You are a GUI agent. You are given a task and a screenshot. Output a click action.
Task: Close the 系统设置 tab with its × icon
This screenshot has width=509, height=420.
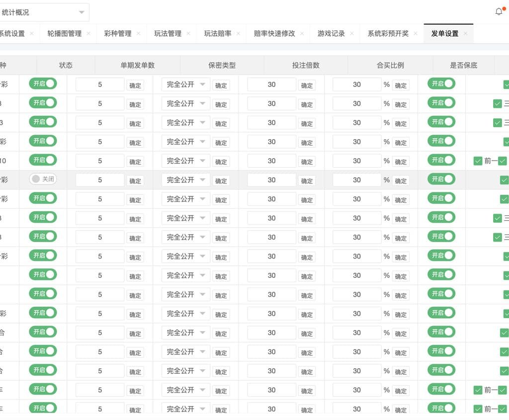31,34
